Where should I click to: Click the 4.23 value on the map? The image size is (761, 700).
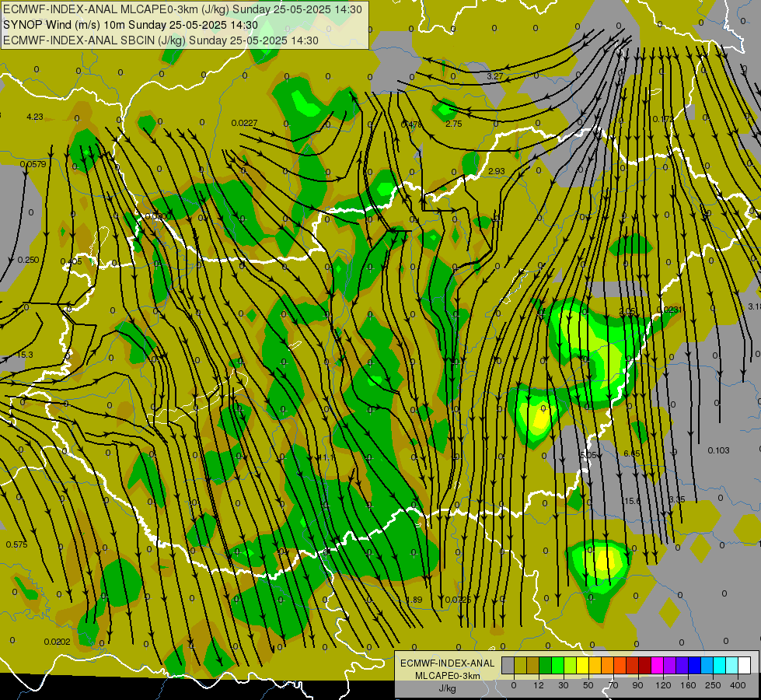tap(34, 117)
